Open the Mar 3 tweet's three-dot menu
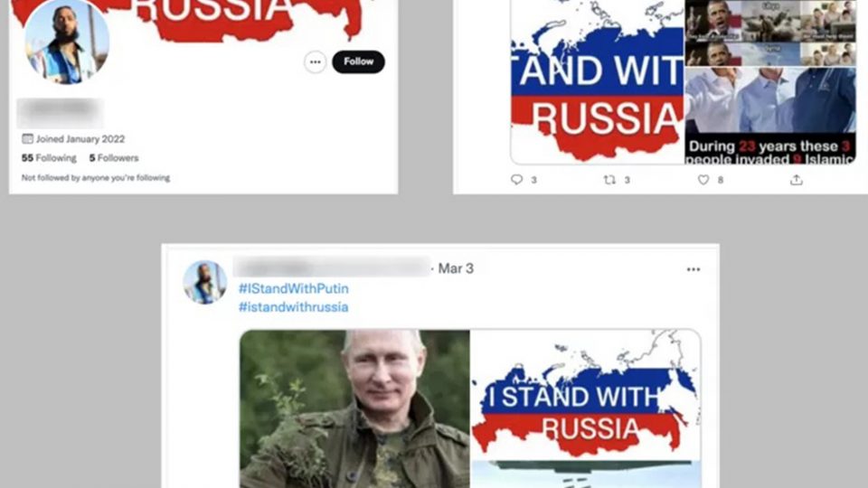The image size is (868, 488). 693,269
